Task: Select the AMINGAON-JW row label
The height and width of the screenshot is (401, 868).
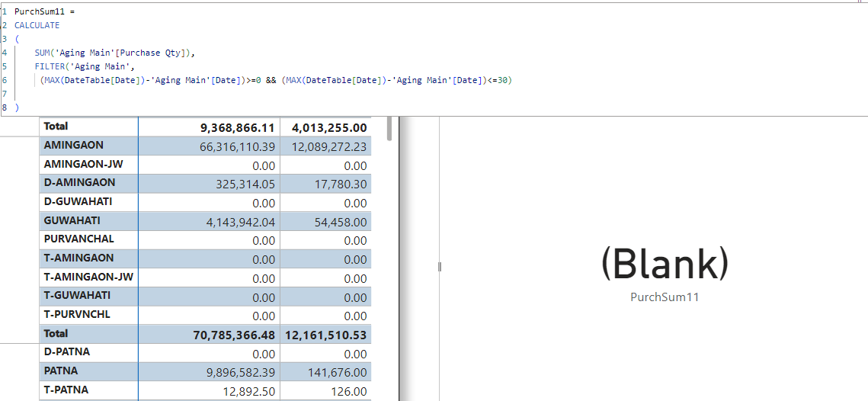Action: click(84, 164)
